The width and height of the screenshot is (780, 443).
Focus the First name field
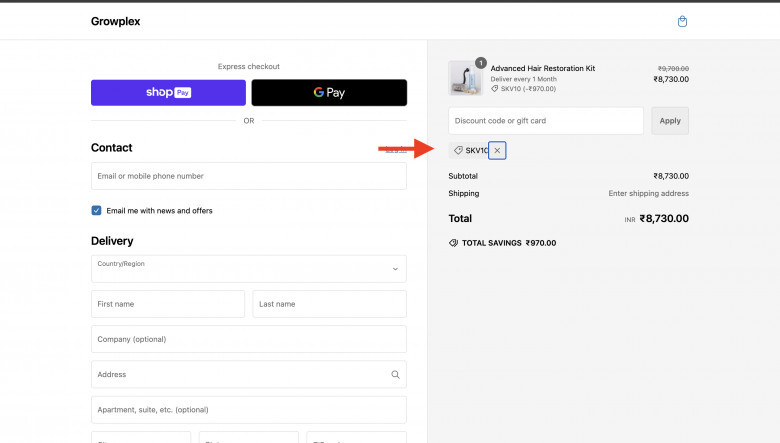(168, 304)
